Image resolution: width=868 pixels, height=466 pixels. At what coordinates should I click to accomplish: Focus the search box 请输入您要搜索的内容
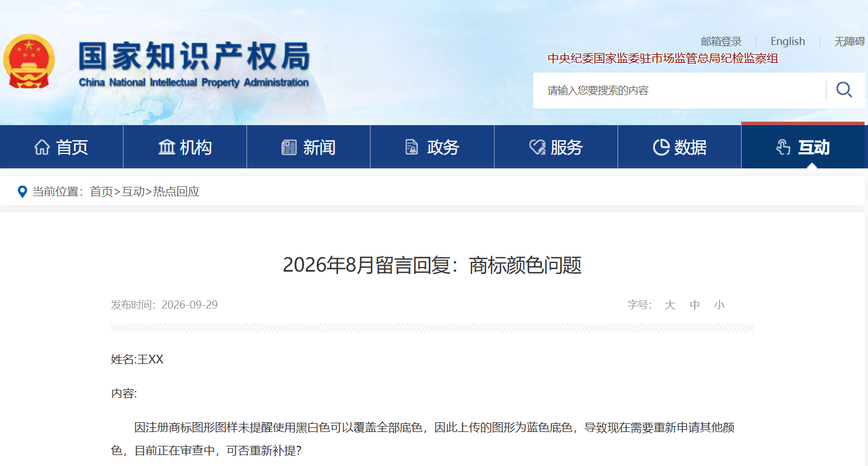[x=679, y=91]
